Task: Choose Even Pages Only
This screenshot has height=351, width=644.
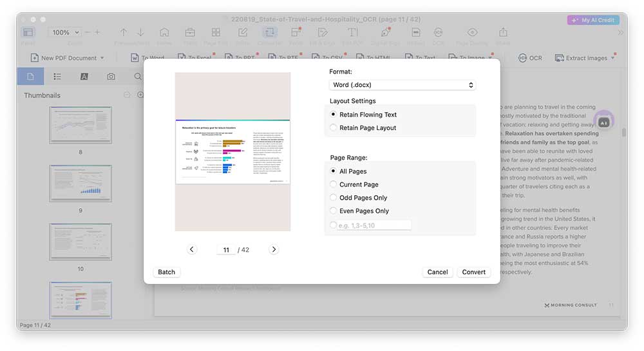Action: click(334, 211)
